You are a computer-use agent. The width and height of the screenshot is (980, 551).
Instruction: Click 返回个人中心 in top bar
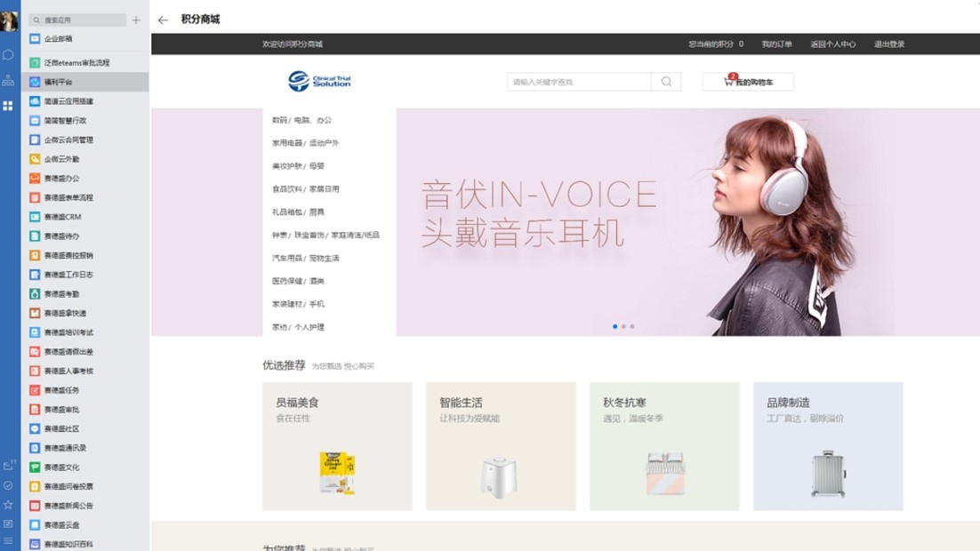coord(832,44)
